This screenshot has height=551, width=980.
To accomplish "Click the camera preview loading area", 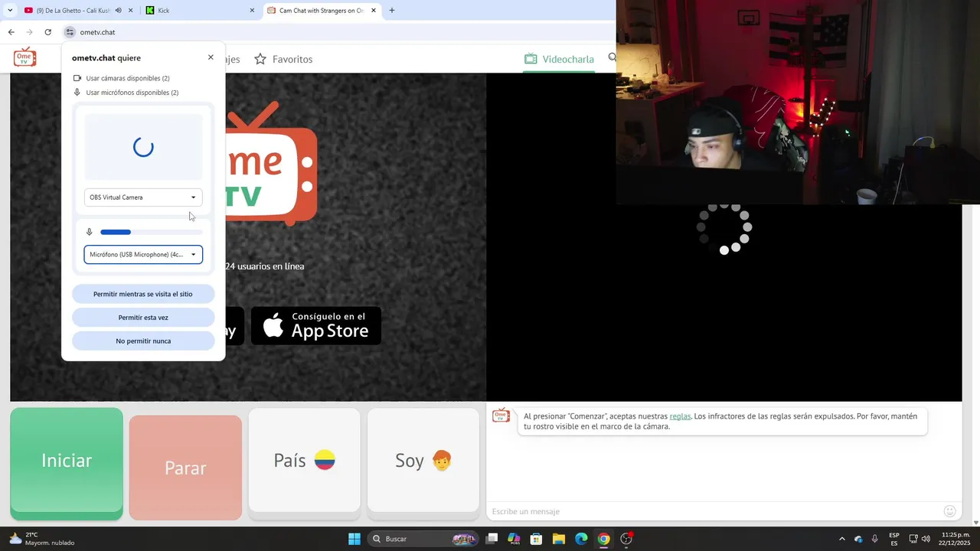I will (x=143, y=147).
